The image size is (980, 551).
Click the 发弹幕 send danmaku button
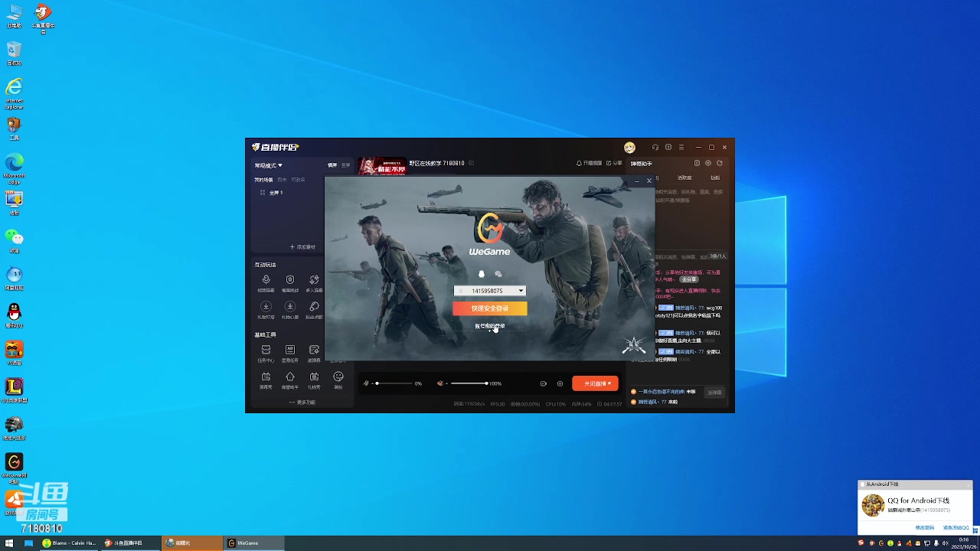tap(714, 393)
